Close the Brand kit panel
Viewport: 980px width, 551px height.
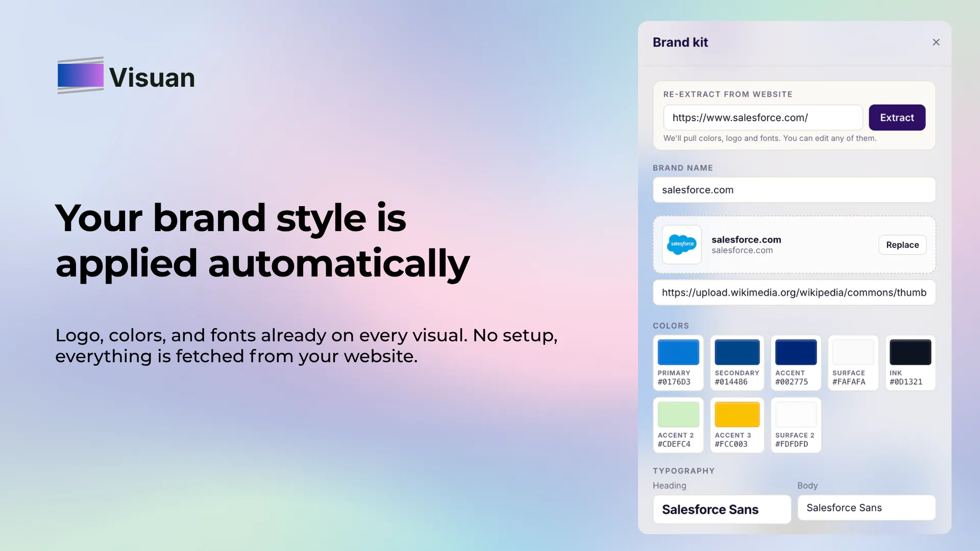click(936, 42)
